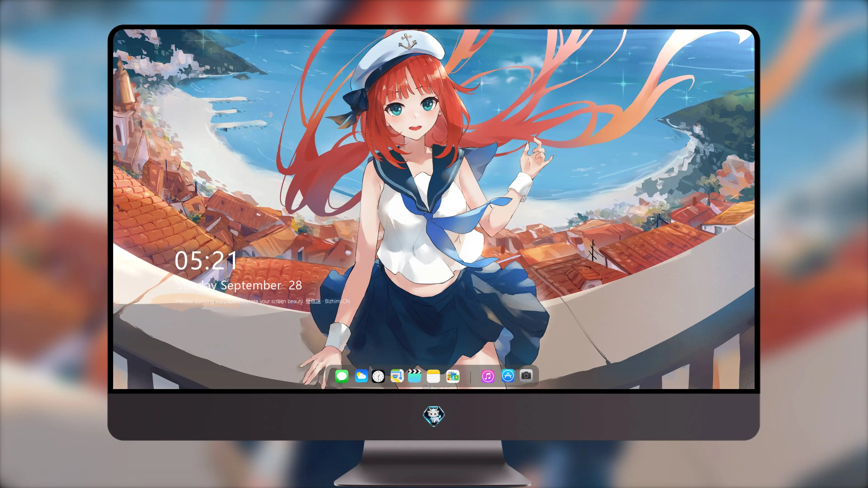Screen dimensions: 868x488
Task: Open the photo collage app icon
Action: [453, 376]
